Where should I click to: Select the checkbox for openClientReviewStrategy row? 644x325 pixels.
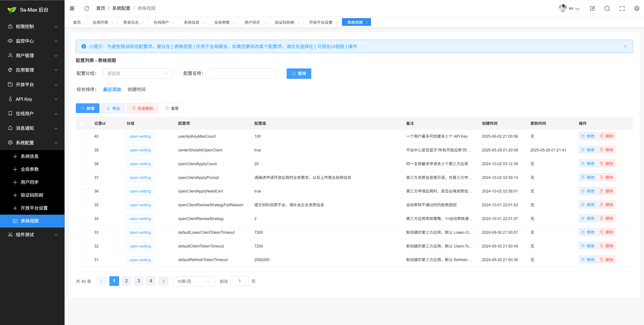coord(82,219)
